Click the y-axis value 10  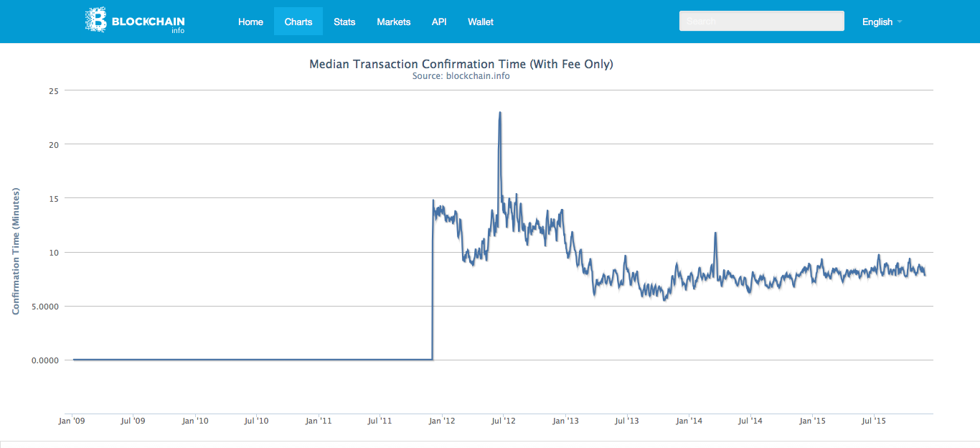(53, 252)
